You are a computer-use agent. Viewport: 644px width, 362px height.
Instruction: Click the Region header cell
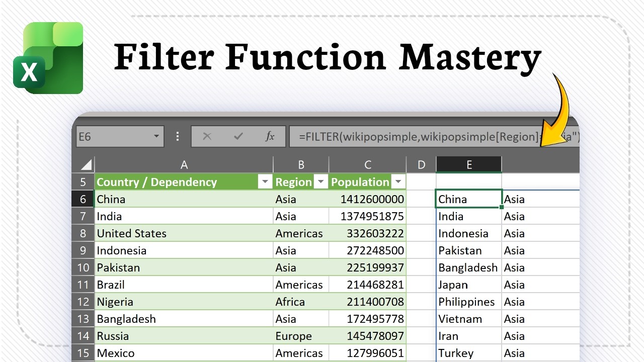coord(301,182)
